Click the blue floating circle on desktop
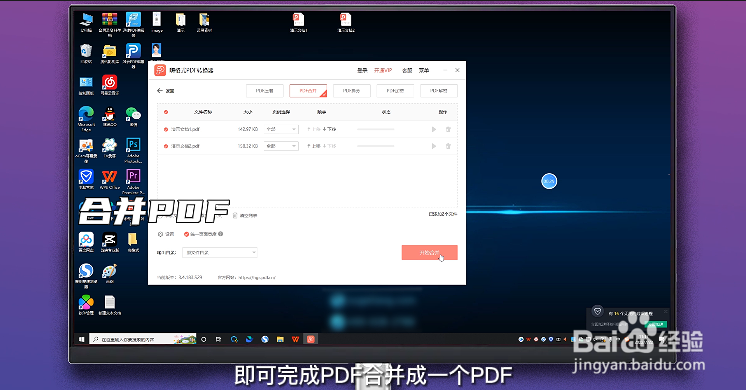This screenshot has height=390, width=746. pyautogui.click(x=549, y=181)
